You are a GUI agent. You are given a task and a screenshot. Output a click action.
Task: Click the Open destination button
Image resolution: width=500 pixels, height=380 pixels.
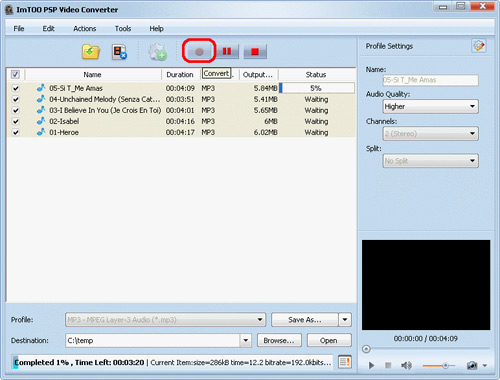click(x=329, y=340)
